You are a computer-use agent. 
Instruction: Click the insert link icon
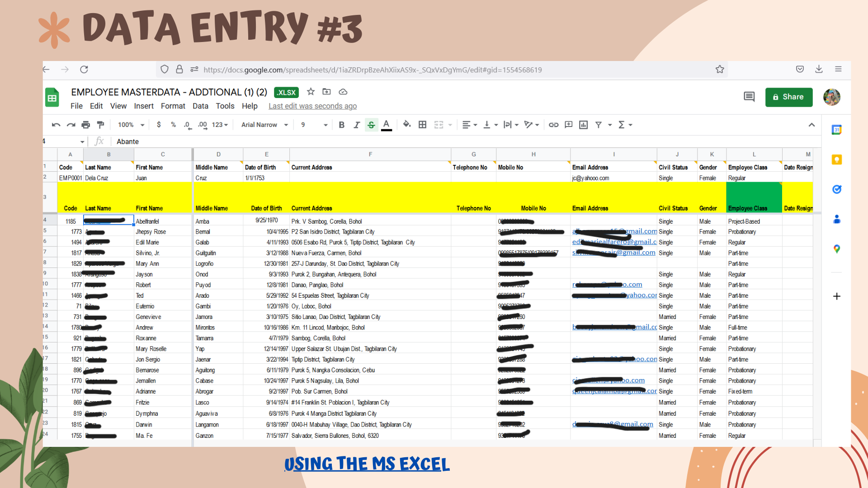click(553, 125)
